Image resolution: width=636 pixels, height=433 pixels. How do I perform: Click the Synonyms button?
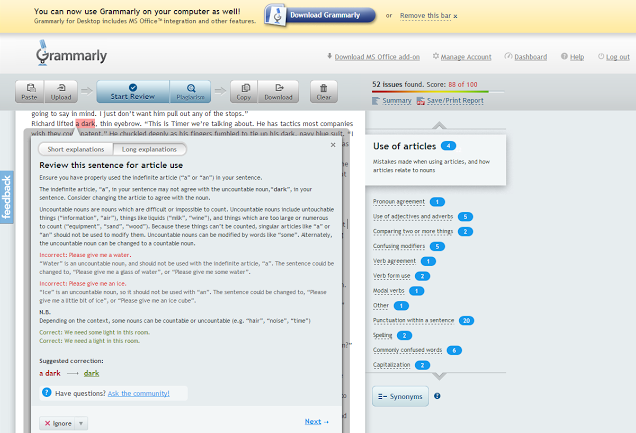point(400,396)
